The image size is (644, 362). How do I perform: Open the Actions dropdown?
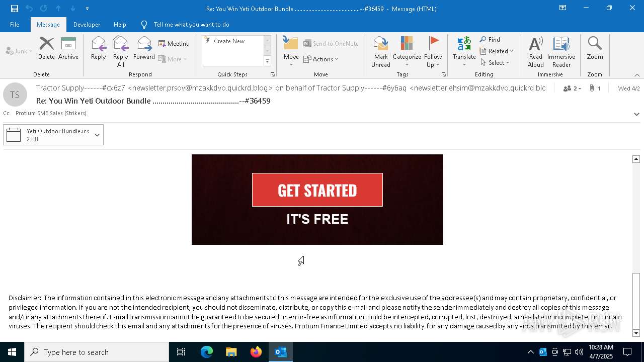321,59
